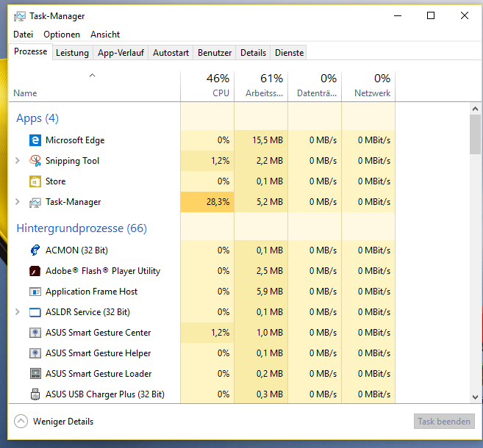Click the Store shopping bag icon
The width and height of the screenshot is (483, 448).
[35, 181]
